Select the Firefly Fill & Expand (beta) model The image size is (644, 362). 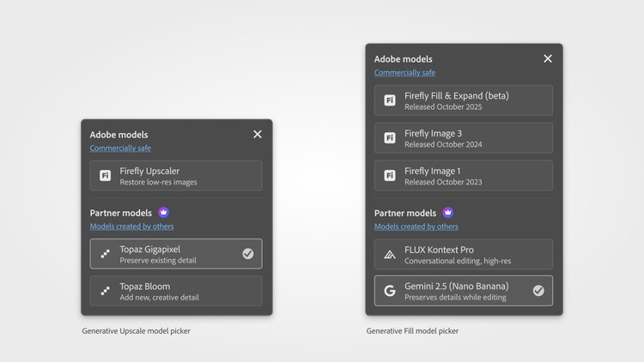[464, 100]
